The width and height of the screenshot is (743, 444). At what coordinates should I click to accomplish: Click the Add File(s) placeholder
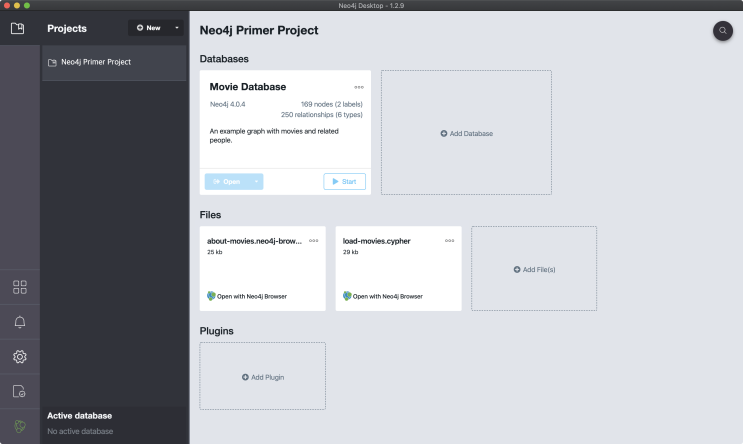(x=534, y=269)
